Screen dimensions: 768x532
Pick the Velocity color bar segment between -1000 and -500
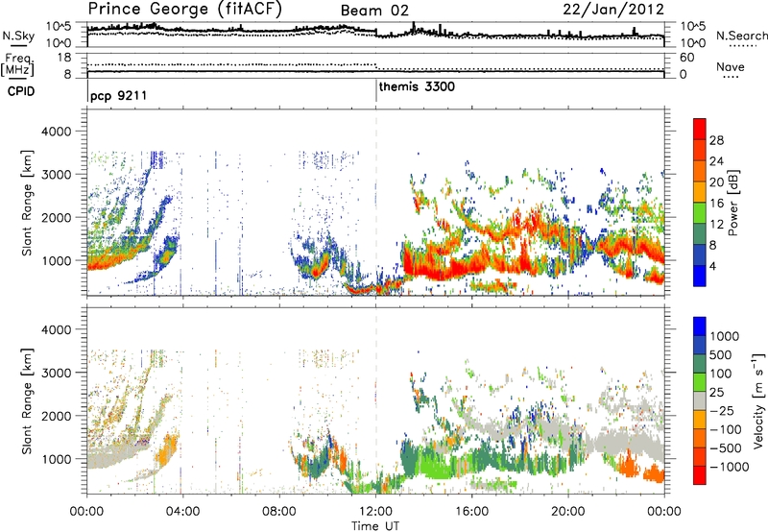click(x=700, y=457)
